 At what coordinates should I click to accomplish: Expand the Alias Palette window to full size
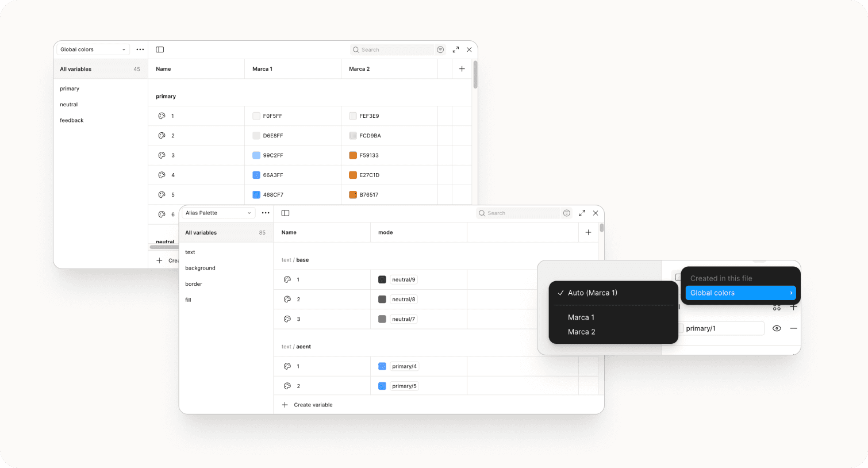click(x=582, y=213)
